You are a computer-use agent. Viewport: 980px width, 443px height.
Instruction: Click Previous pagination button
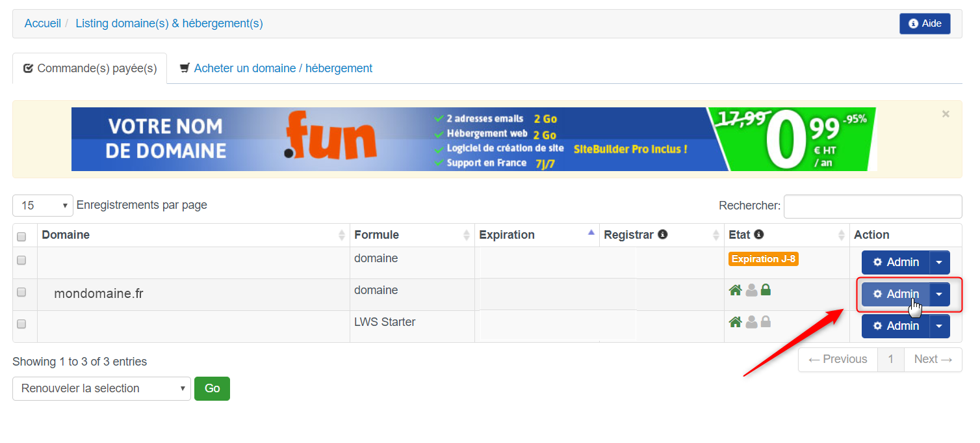[838, 359]
